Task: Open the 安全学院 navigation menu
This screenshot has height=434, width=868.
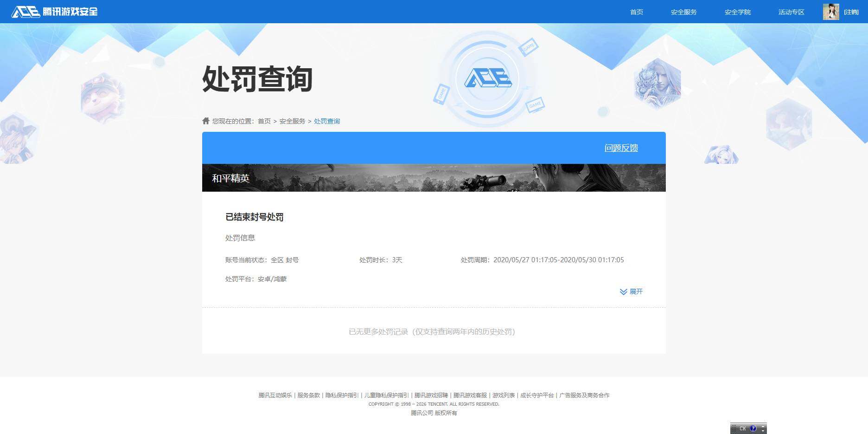Action: [x=737, y=12]
